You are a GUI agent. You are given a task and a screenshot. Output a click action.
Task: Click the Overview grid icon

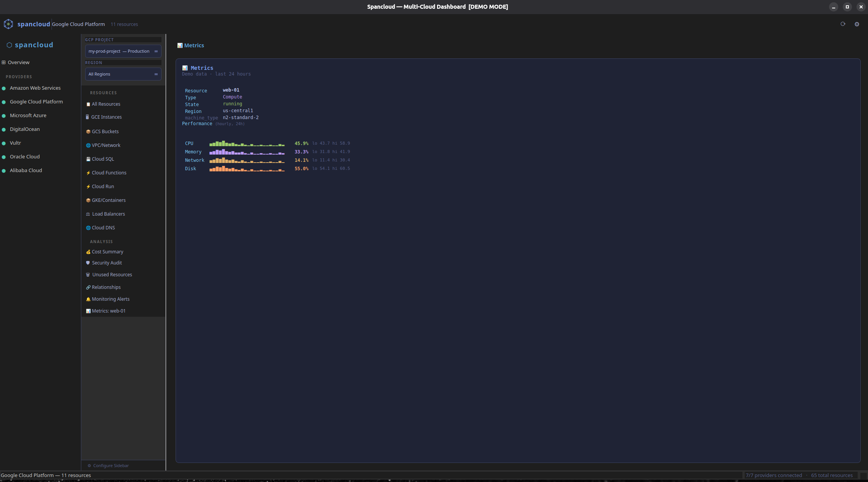4,63
